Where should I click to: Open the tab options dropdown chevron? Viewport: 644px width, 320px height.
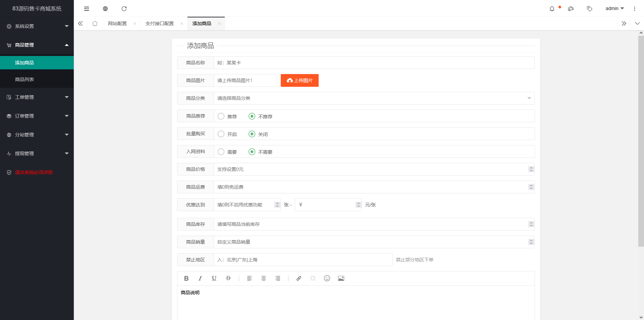click(x=637, y=23)
